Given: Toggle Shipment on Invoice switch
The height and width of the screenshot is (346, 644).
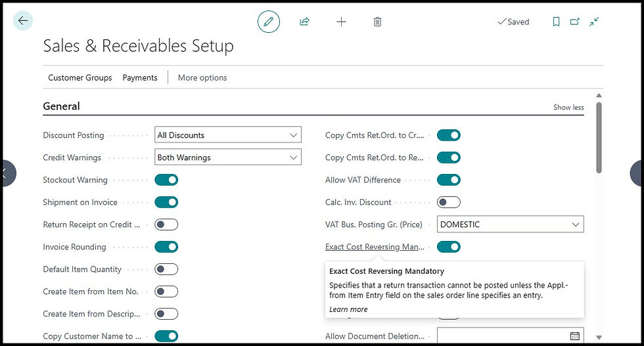Looking at the screenshot, I should click(x=166, y=202).
